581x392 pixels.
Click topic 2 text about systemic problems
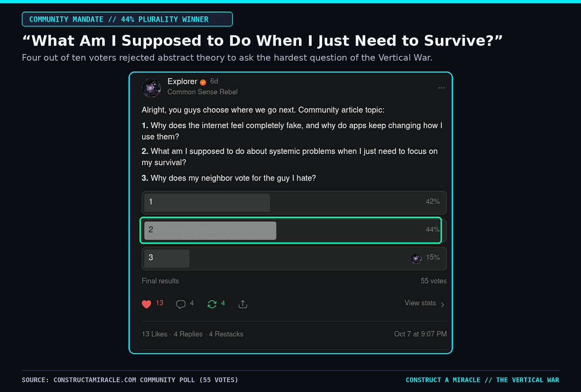tap(290, 157)
